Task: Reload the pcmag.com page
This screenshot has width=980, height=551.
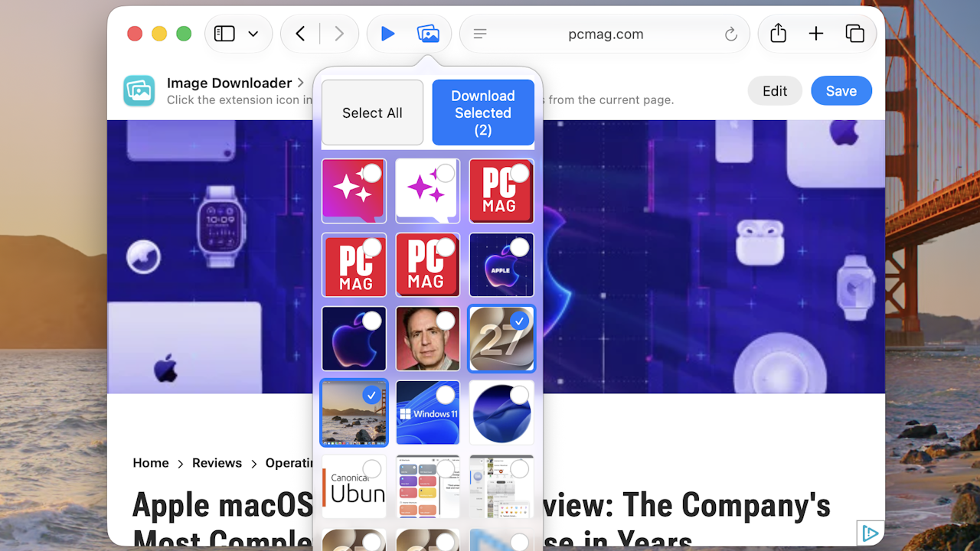Action: click(730, 34)
